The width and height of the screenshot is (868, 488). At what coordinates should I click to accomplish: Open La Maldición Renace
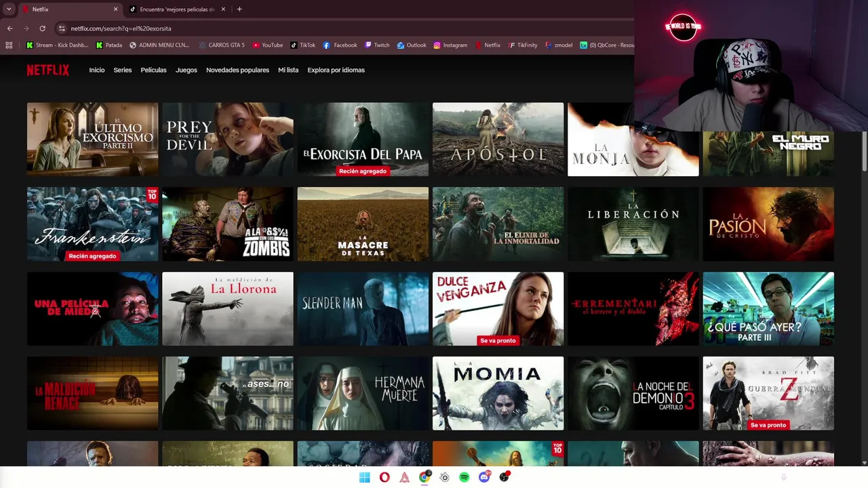[92, 393]
